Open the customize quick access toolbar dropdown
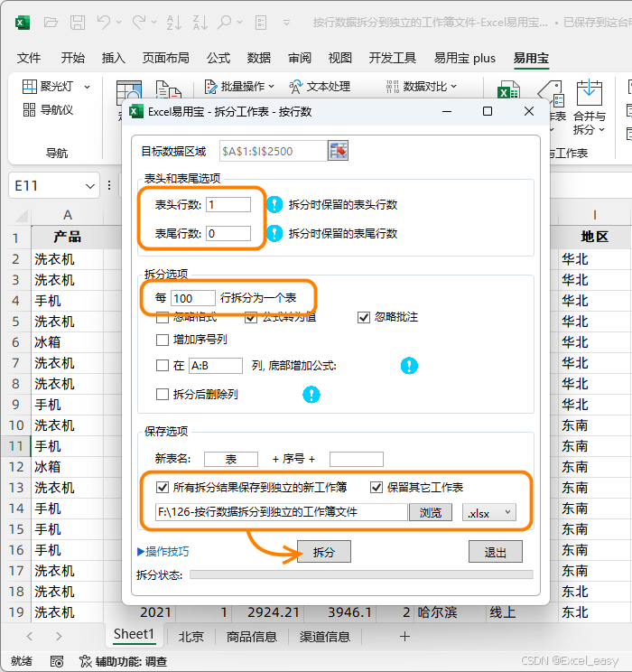The width and height of the screenshot is (632, 672). [x=286, y=23]
